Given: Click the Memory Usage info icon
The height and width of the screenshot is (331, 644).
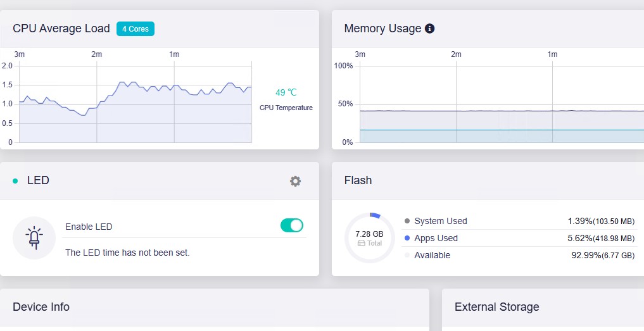Looking at the screenshot, I should coord(430,28).
